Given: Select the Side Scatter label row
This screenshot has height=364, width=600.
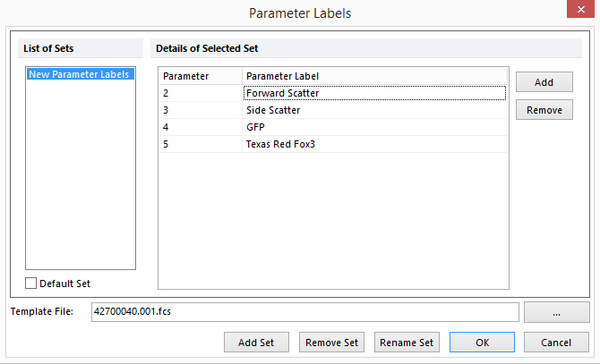Looking at the screenshot, I should click(373, 110).
